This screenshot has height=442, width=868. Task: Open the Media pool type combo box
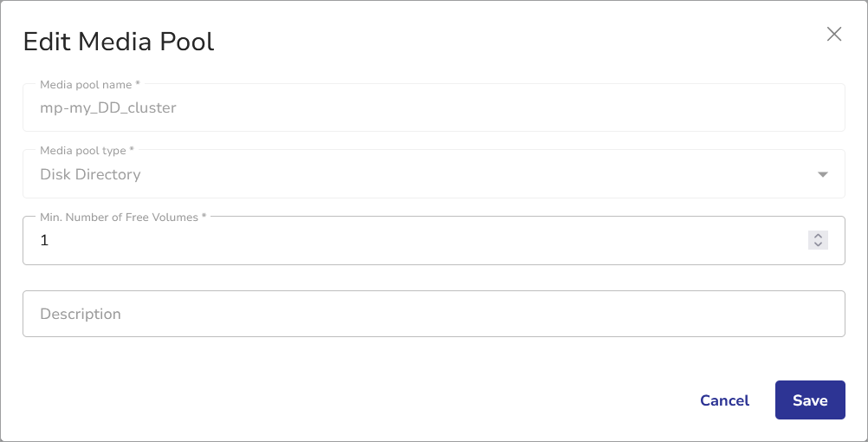coord(433,175)
